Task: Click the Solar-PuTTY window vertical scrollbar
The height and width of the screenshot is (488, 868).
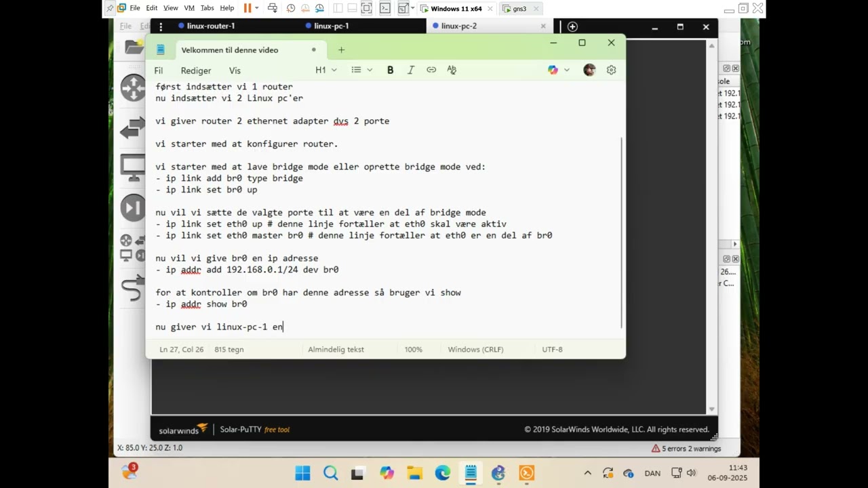Action: click(711, 227)
